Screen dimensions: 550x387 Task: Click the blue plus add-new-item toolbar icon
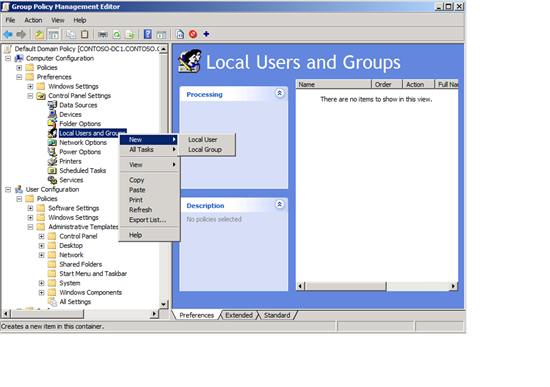point(206,34)
